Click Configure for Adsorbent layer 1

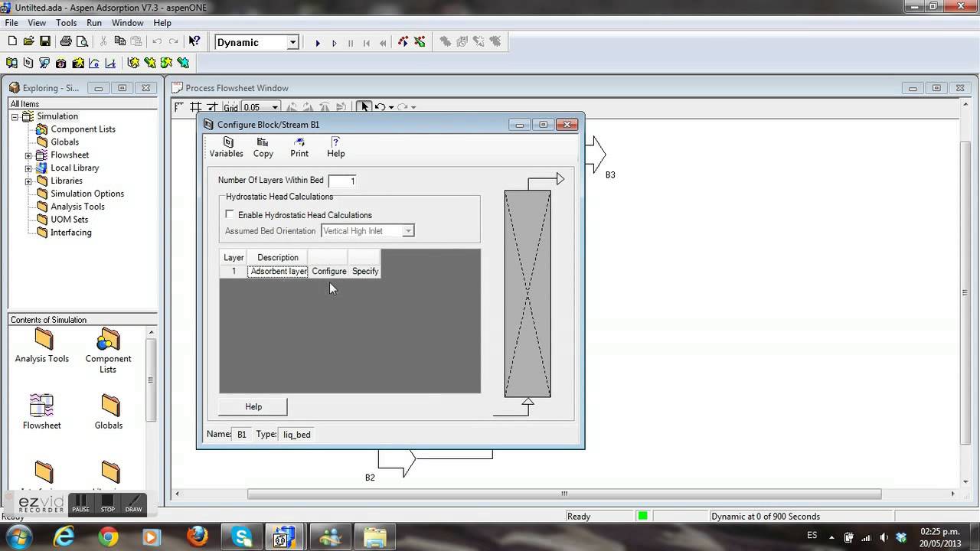coord(329,271)
